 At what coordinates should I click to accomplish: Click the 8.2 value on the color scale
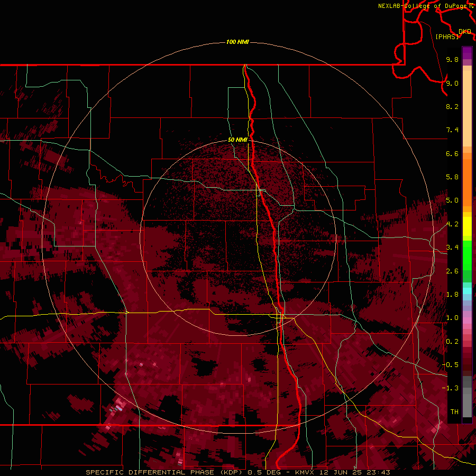click(452, 106)
